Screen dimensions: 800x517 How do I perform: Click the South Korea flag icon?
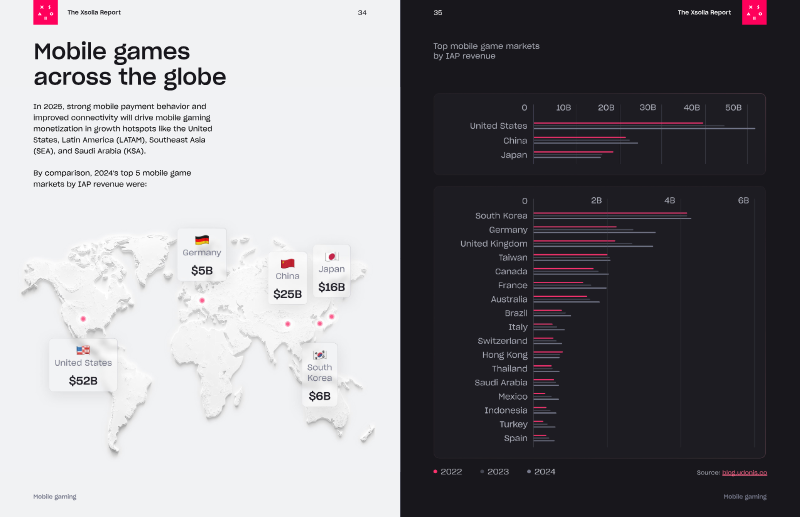[x=319, y=354]
